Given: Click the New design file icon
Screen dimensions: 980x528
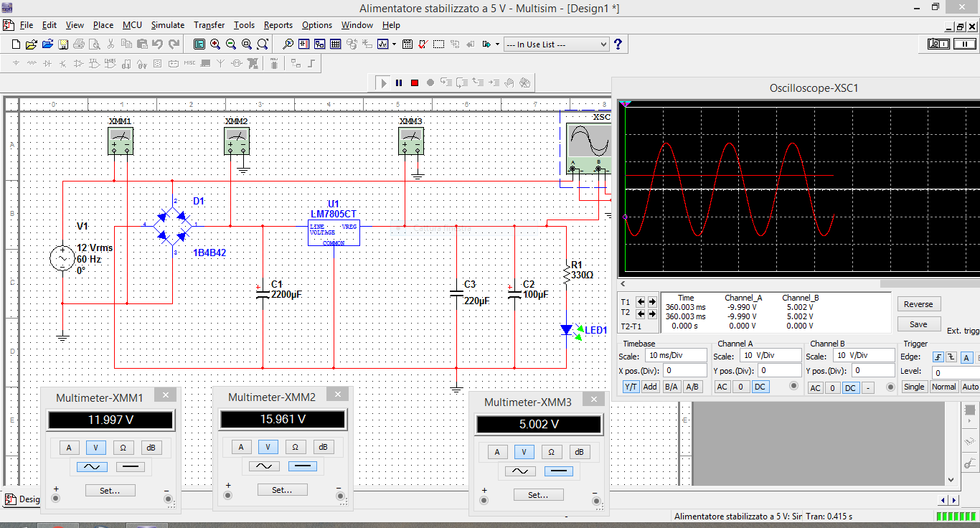Looking at the screenshot, I should point(16,44).
